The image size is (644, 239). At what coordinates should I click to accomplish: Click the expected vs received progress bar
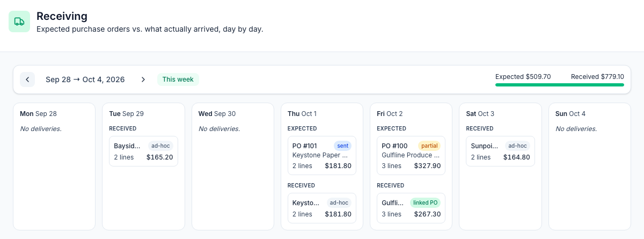[x=560, y=85]
